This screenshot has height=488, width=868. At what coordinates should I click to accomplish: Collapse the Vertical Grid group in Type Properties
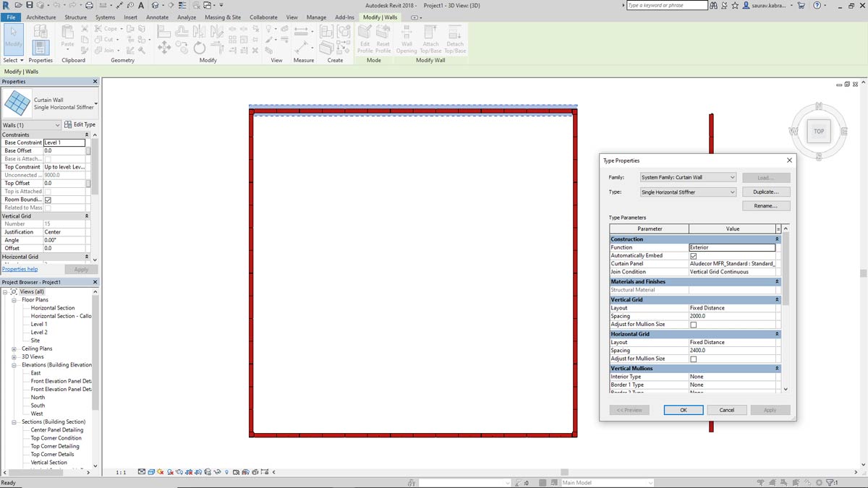point(778,299)
